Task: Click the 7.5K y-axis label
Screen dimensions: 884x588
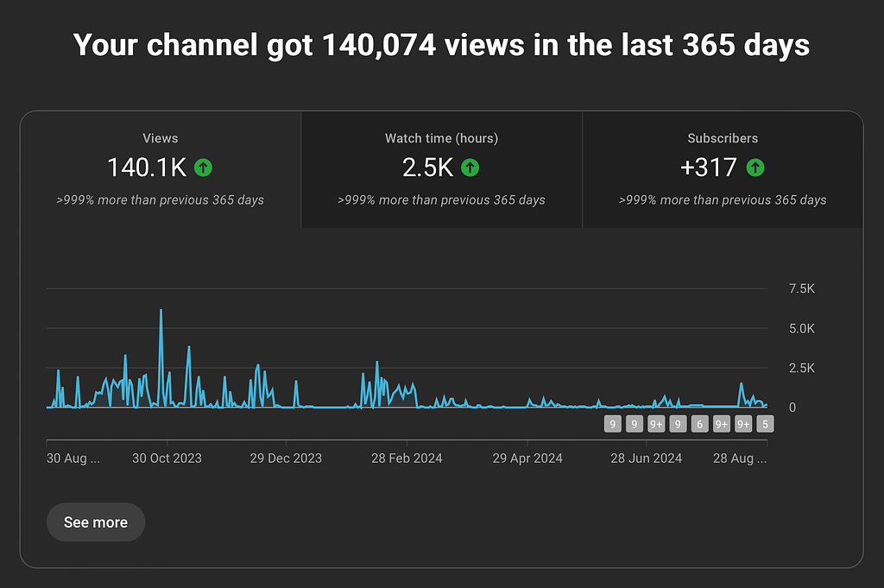Action: (x=802, y=288)
